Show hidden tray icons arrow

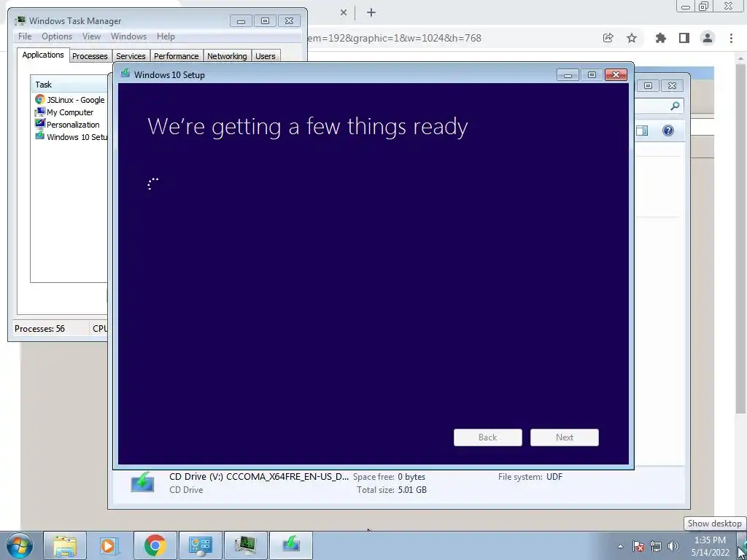click(x=620, y=546)
